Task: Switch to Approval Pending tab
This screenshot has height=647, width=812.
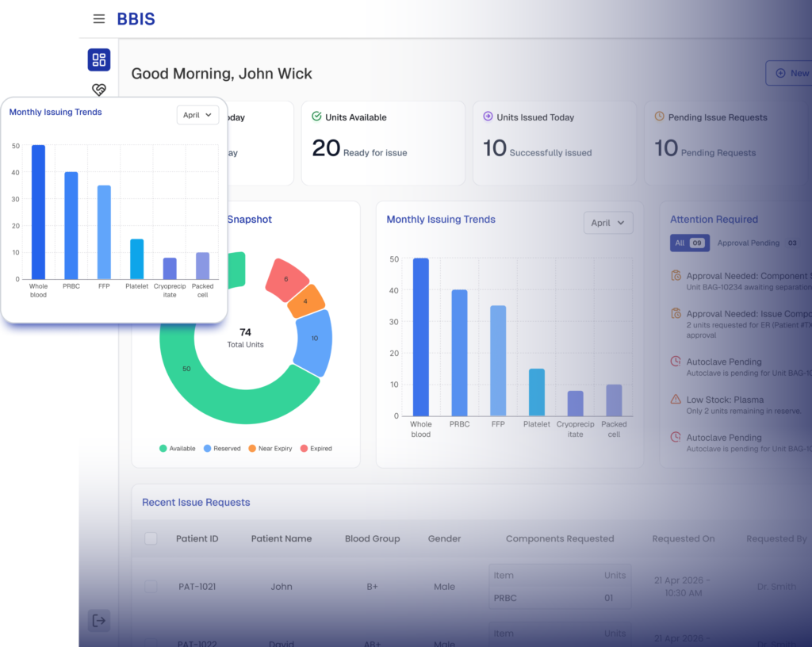Action: [757, 243]
